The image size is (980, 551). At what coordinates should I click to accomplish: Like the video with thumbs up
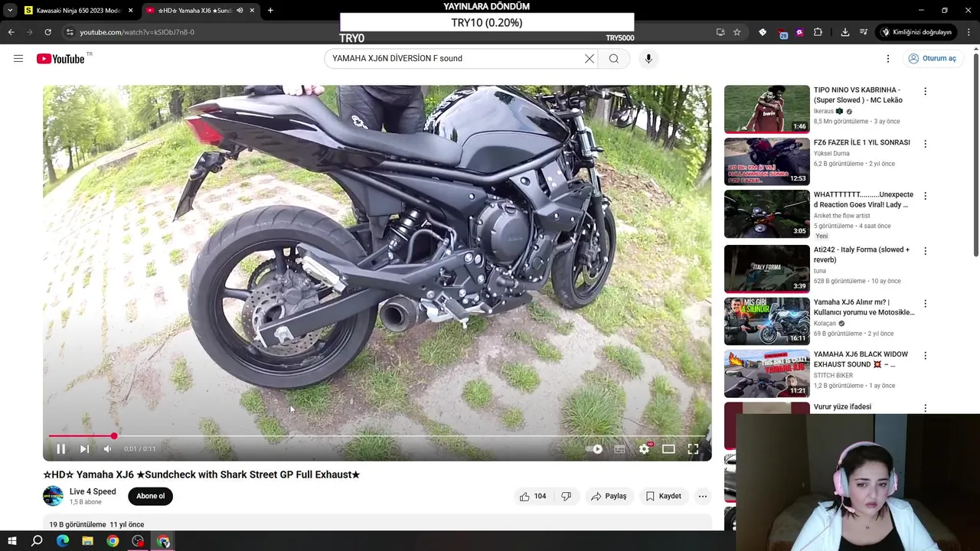click(x=532, y=496)
